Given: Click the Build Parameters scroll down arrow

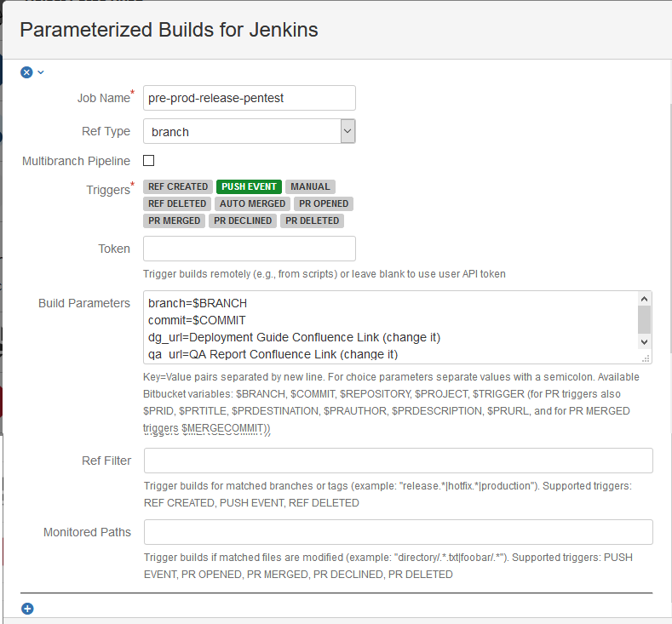Looking at the screenshot, I should (644, 341).
